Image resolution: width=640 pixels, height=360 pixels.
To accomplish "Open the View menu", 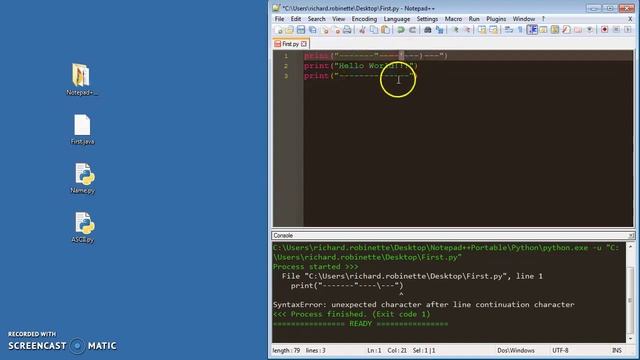I will (338, 19).
